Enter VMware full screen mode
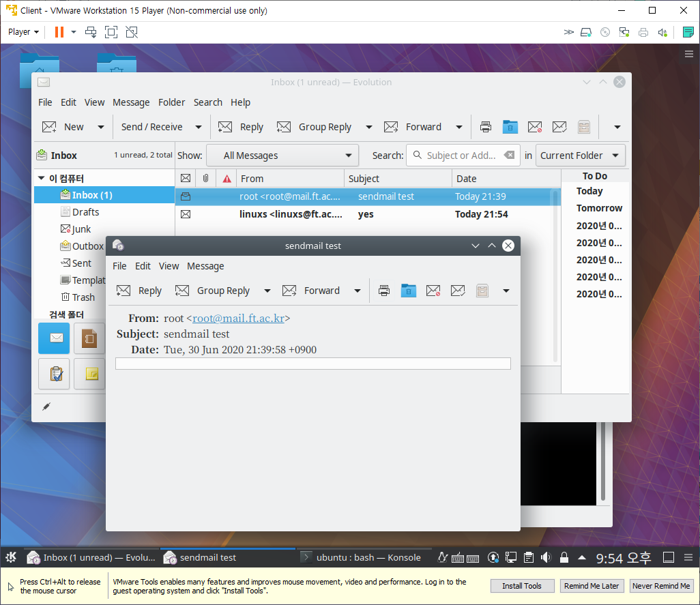Image resolution: width=700 pixels, height=605 pixels. 111,32
